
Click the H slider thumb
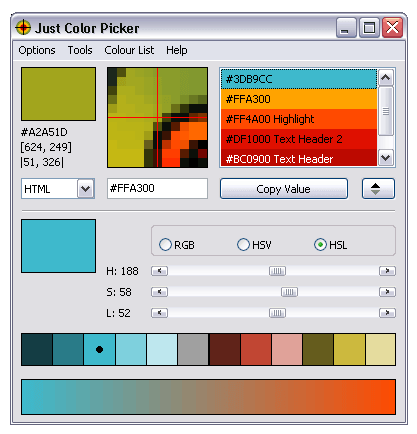[x=277, y=271]
